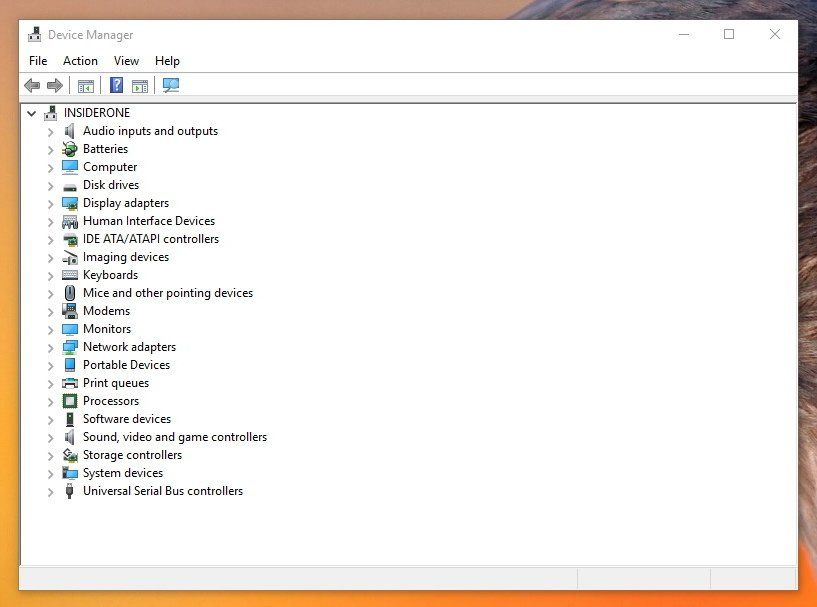Expand the Display adapters category
Image resolution: width=817 pixels, height=607 pixels.
pyautogui.click(x=51, y=203)
